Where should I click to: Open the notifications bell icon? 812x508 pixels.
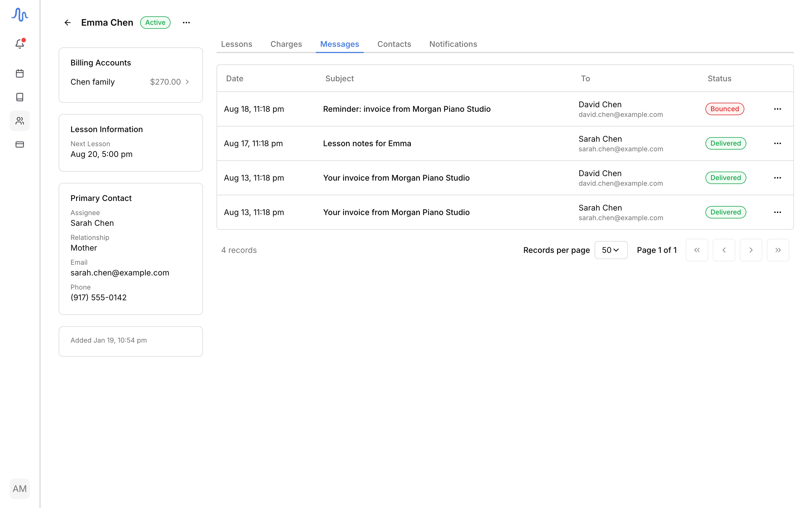coord(20,44)
